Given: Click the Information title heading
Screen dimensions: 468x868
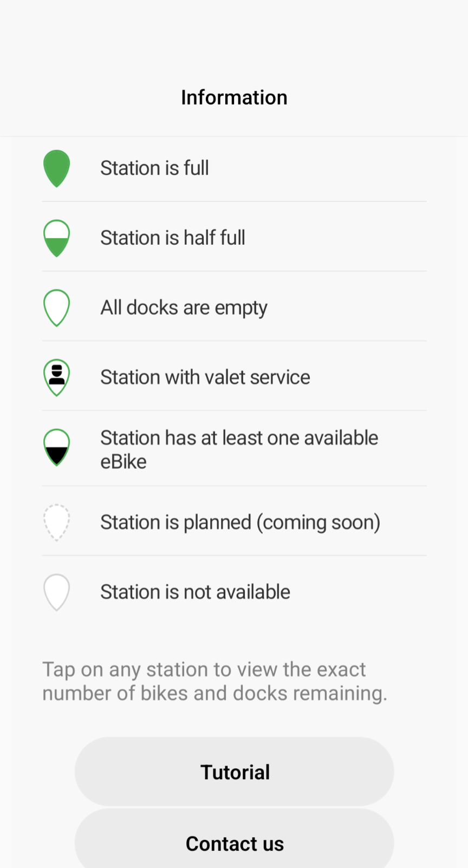Looking at the screenshot, I should click(x=234, y=97).
